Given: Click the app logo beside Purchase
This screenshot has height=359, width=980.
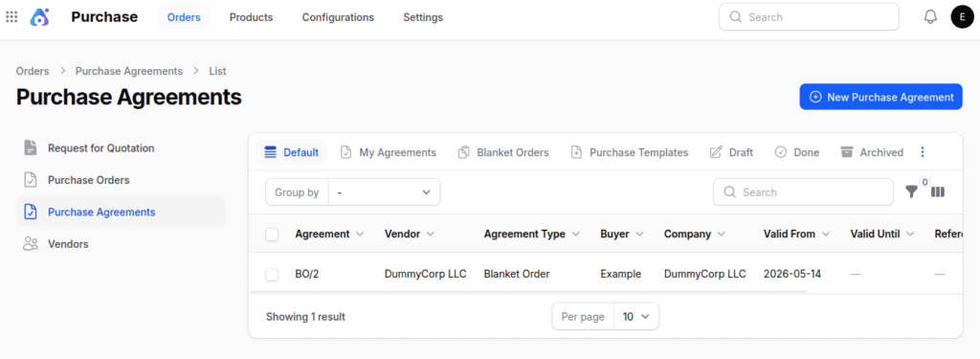Looking at the screenshot, I should (x=39, y=17).
